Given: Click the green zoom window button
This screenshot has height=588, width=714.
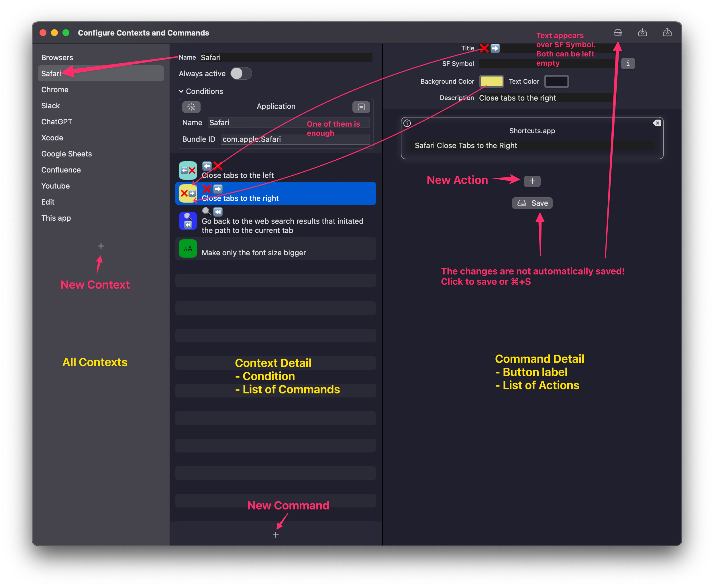Looking at the screenshot, I should pyautogui.click(x=66, y=32).
